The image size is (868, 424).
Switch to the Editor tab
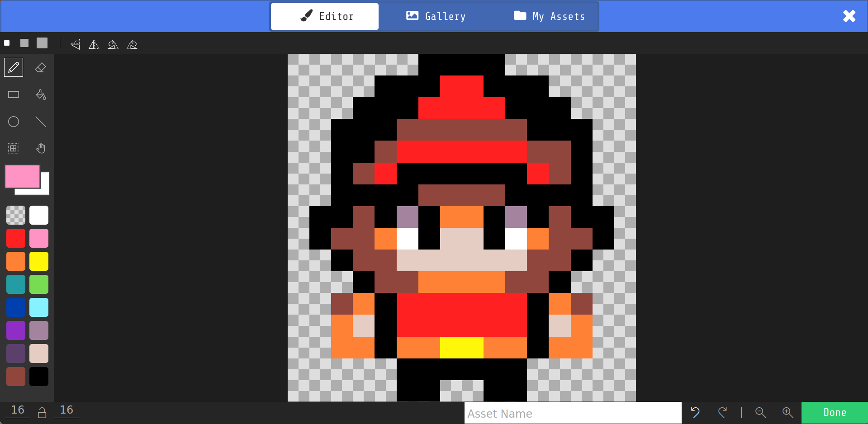click(325, 16)
